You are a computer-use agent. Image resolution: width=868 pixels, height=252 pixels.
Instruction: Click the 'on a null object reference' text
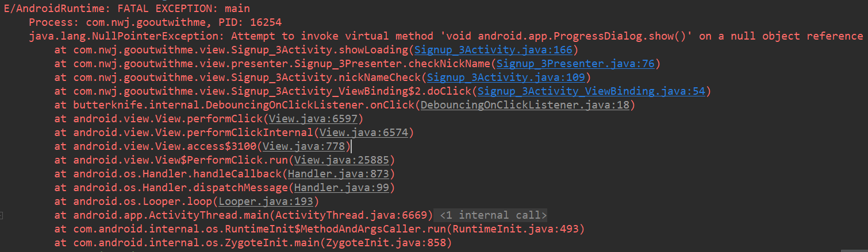pyautogui.click(x=781, y=36)
